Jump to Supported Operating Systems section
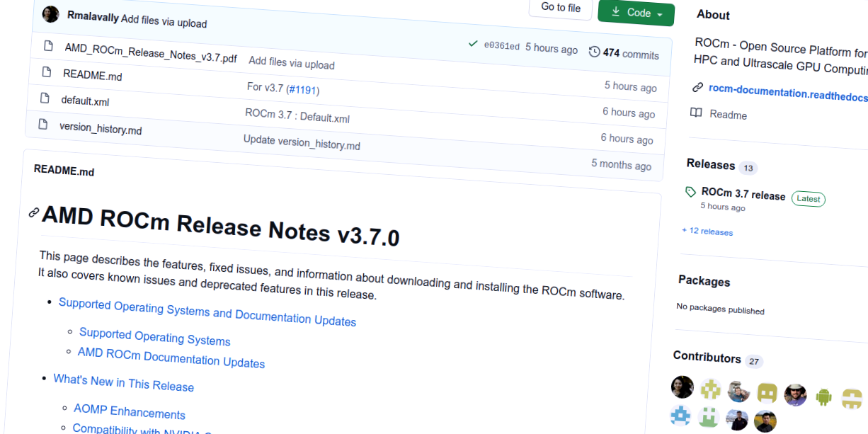The image size is (868, 434). coord(154,337)
